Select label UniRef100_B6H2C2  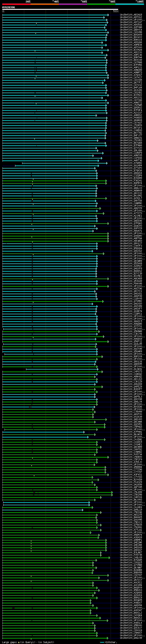point(131,618)
